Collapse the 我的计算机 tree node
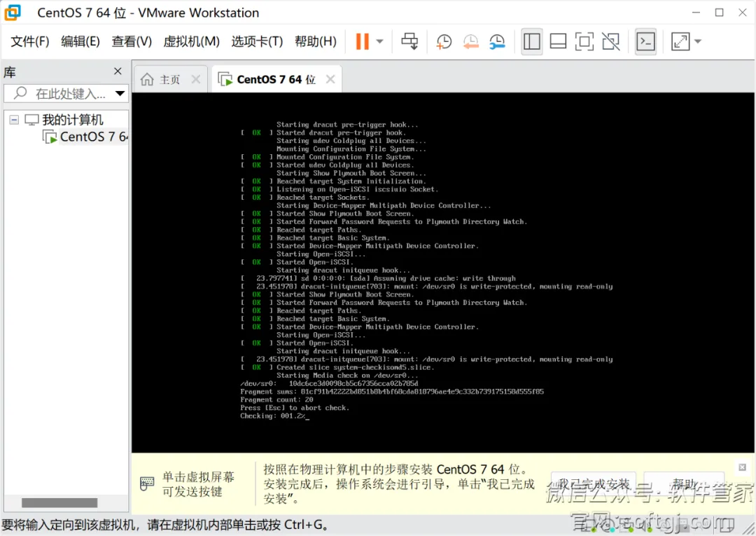This screenshot has width=756, height=536. coord(15,120)
